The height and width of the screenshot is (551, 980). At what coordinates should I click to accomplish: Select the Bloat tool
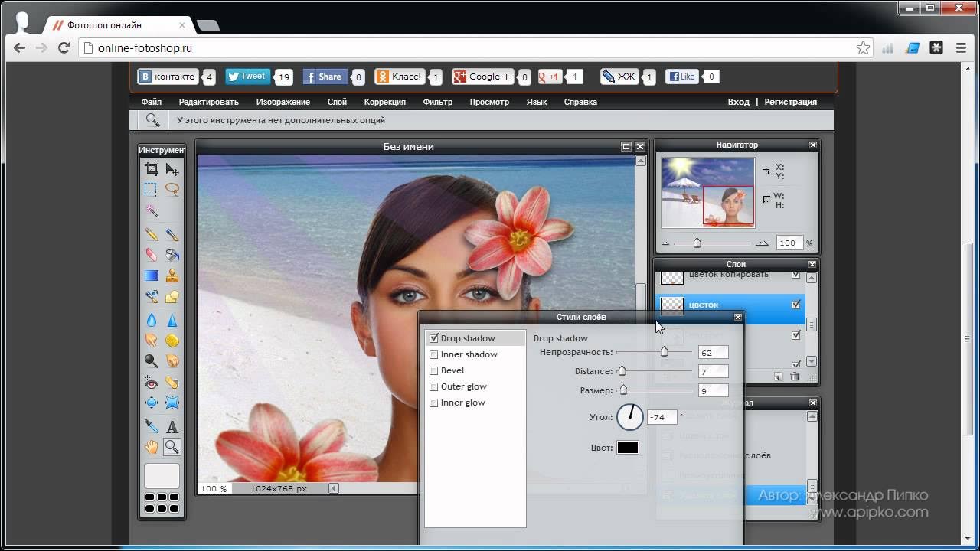click(152, 403)
